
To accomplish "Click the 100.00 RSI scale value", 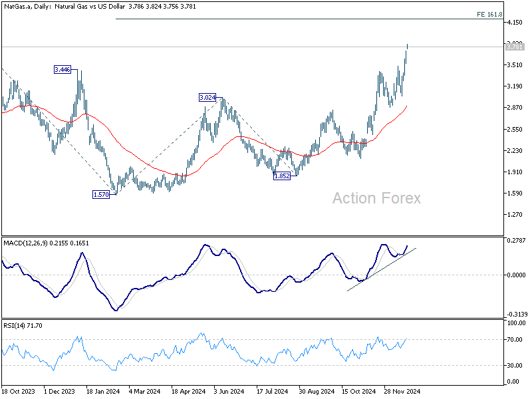I will pos(516,323).
